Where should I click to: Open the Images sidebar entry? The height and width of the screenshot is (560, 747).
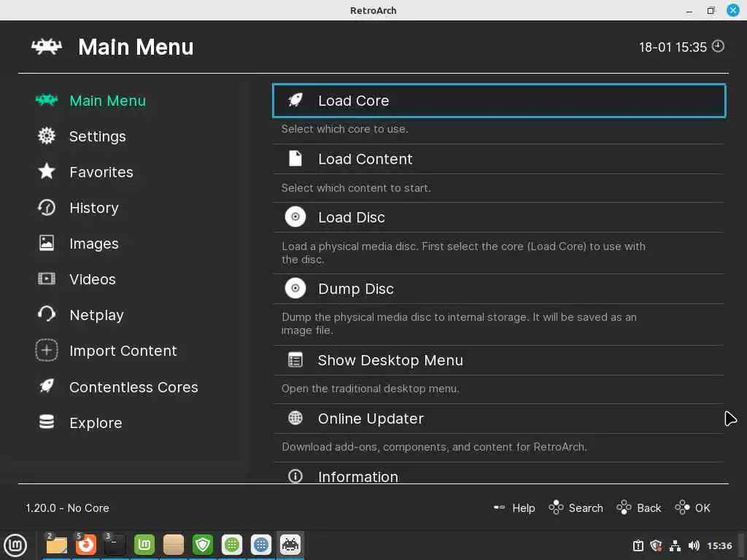tap(94, 244)
